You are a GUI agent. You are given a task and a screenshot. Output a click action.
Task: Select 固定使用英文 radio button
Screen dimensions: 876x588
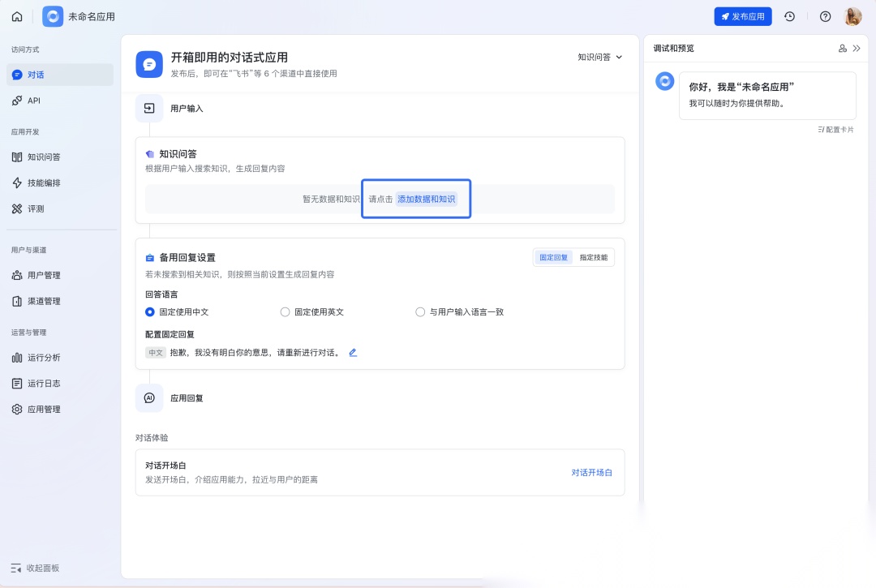pyautogui.click(x=285, y=311)
